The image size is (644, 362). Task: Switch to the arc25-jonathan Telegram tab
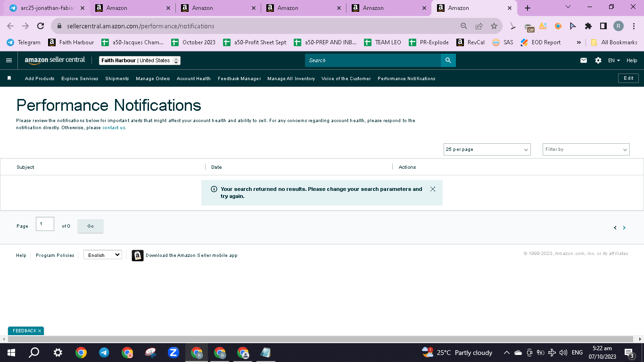pos(46,8)
